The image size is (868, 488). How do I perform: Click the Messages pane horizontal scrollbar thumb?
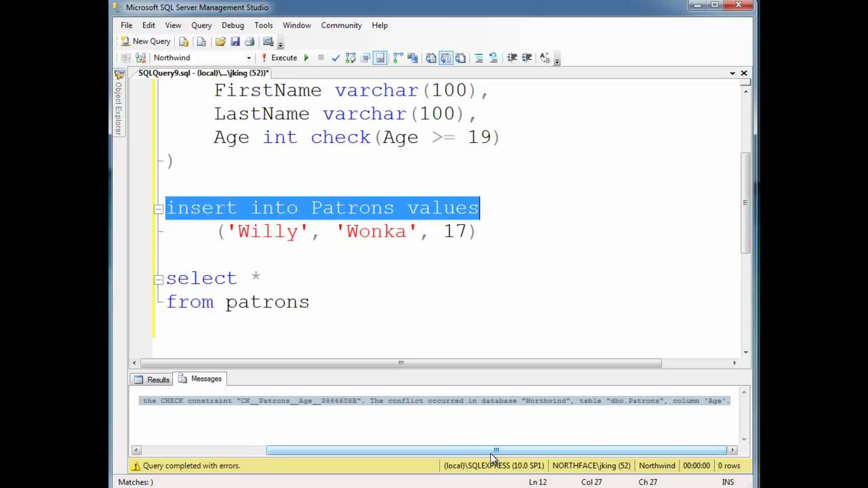click(496, 450)
